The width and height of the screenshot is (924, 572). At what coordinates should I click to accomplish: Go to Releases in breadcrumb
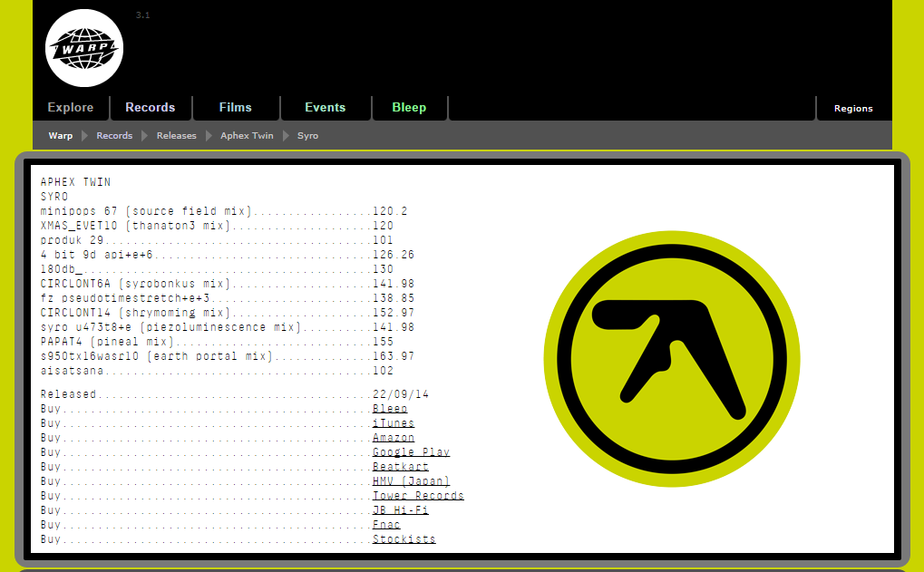[176, 135]
